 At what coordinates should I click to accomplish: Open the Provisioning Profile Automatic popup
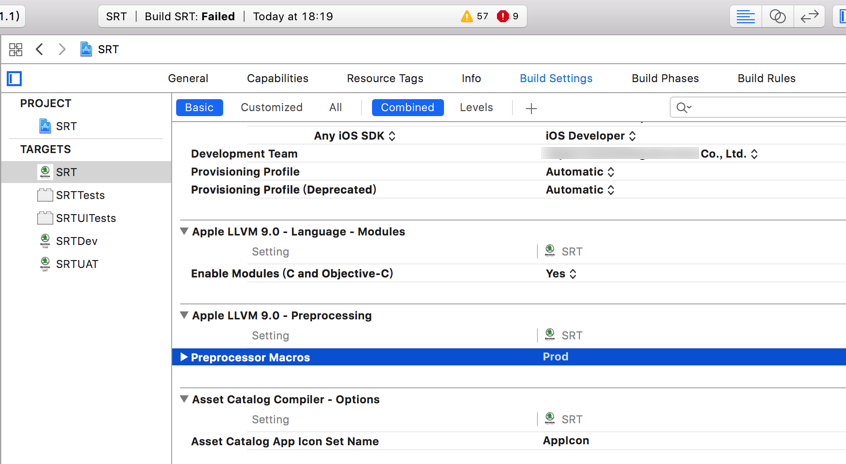pos(580,172)
